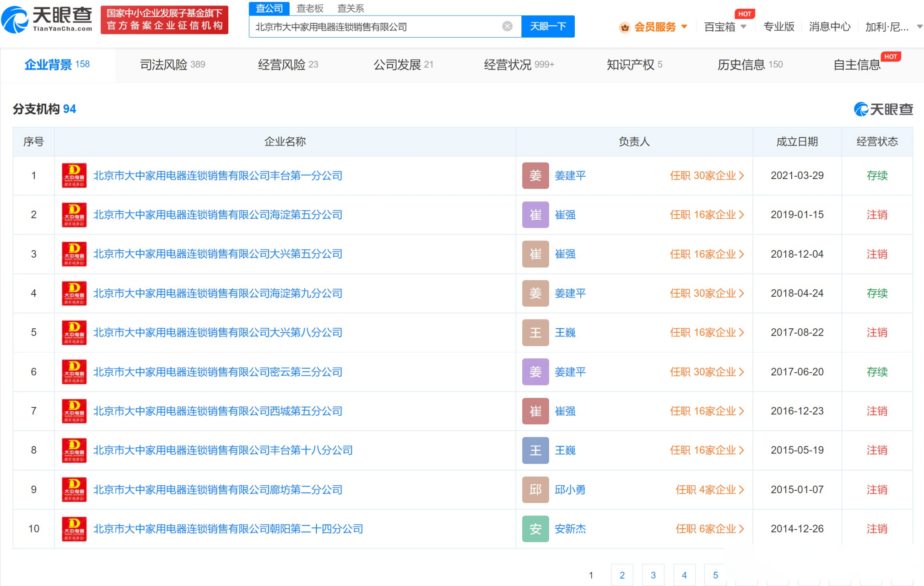
Task: Click 崔 avatar in row 2
Action: click(x=535, y=215)
